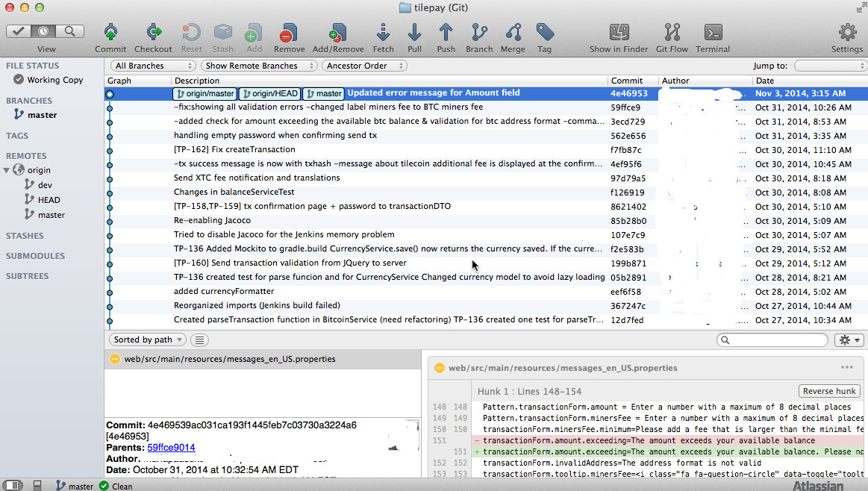
Task: Select the HEAD remote branch
Action: coord(49,200)
